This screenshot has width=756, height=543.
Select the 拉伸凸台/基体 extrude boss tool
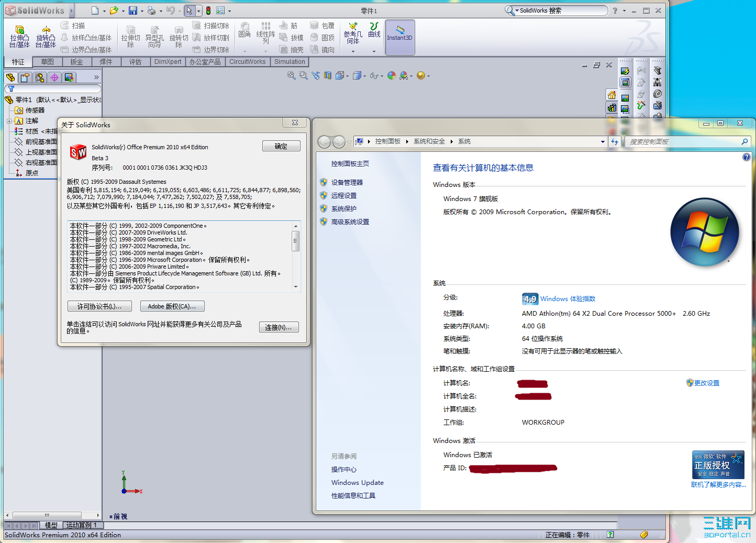tap(20, 36)
